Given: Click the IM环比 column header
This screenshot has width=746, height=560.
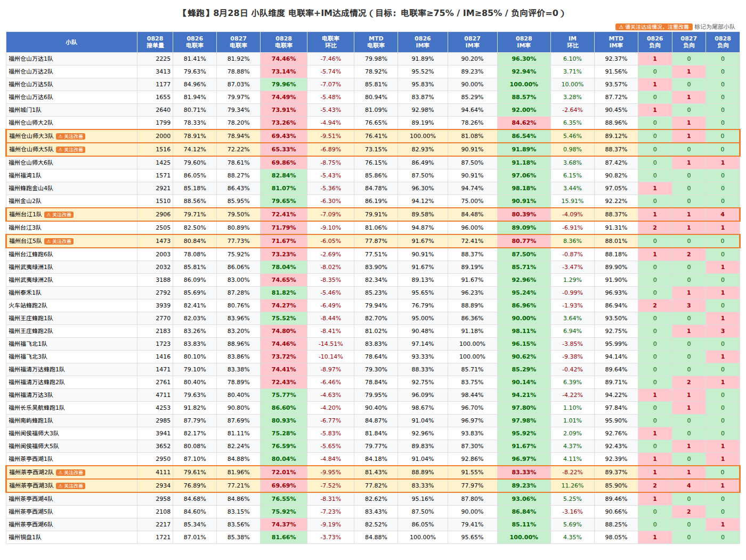Looking at the screenshot, I should click(572, 42).
